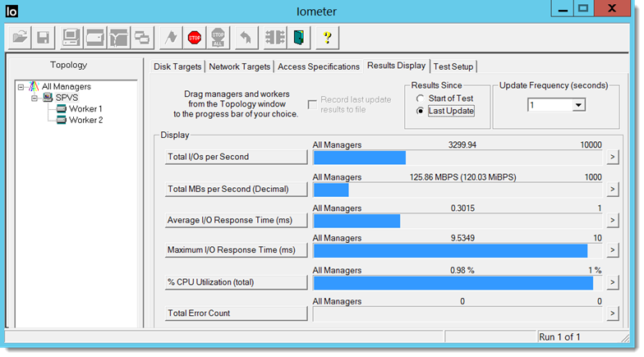644x357 pixels.
Task: Stop current test with the red STOP icon
Action: [x=194, y=38]
